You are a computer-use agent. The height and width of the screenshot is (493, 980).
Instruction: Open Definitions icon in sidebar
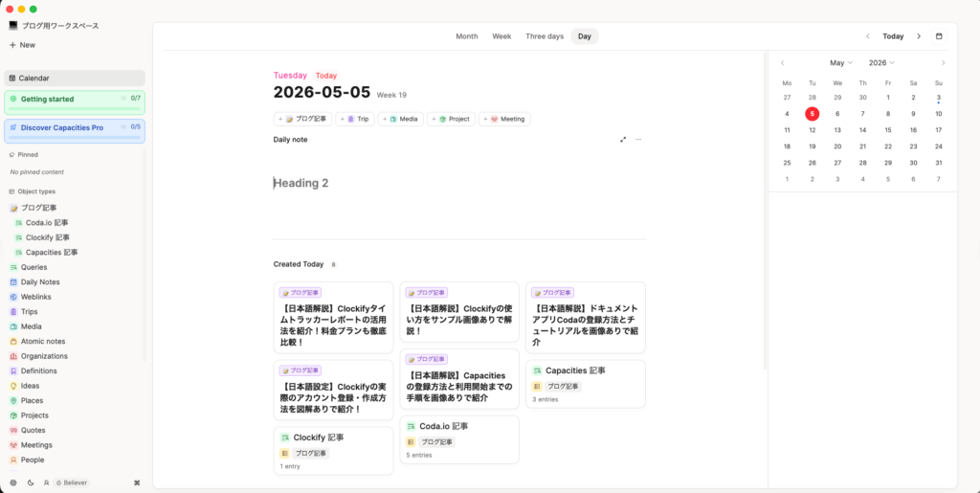[x=13, y=370]
